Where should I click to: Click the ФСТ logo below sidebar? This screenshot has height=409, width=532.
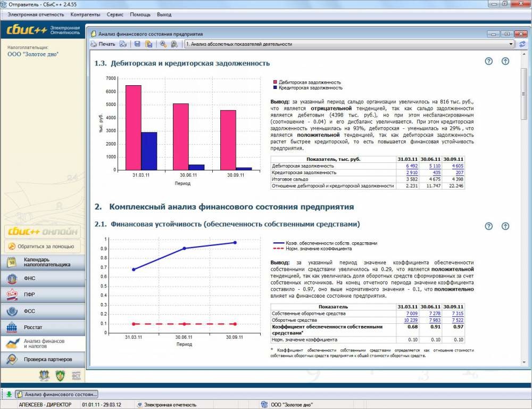click(76, 375)
